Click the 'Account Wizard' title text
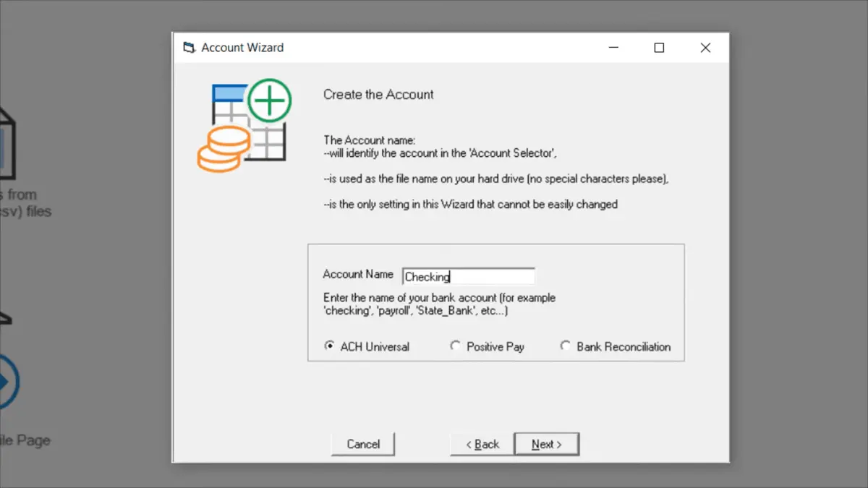Image resolution: width=868 pixels, height=488 pixels. [242, 48]
